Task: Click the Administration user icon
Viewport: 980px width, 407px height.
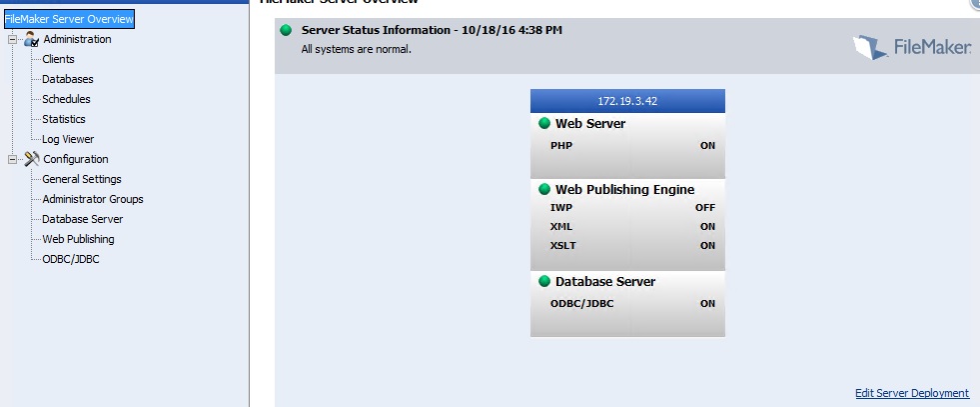Action: tap(31, 39)
